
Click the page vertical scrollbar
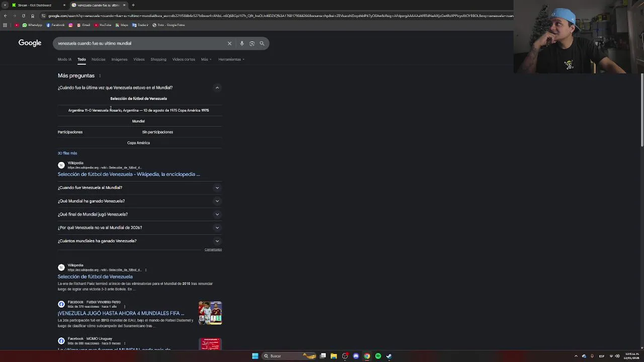pyautogui.click(x=641, y=111)
